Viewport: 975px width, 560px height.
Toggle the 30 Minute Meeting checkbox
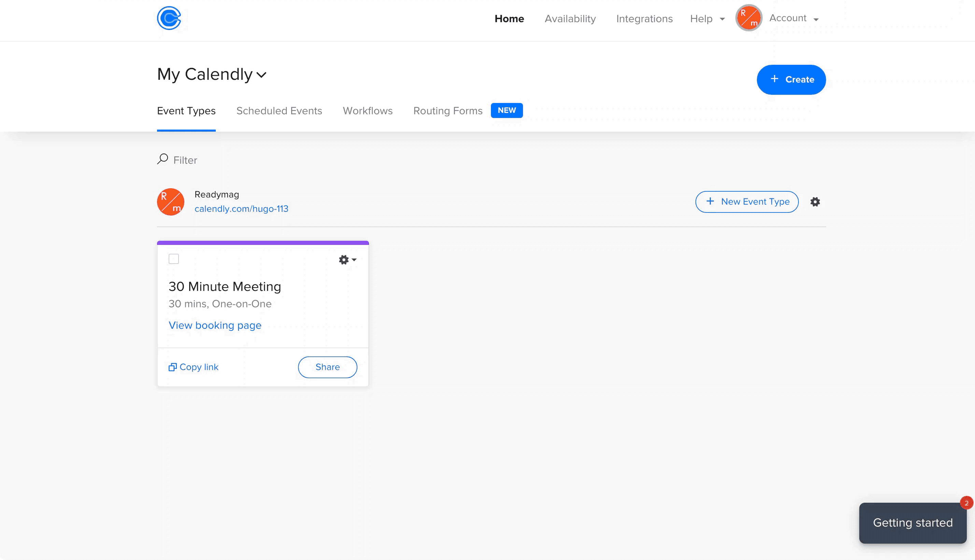(173, 260)
